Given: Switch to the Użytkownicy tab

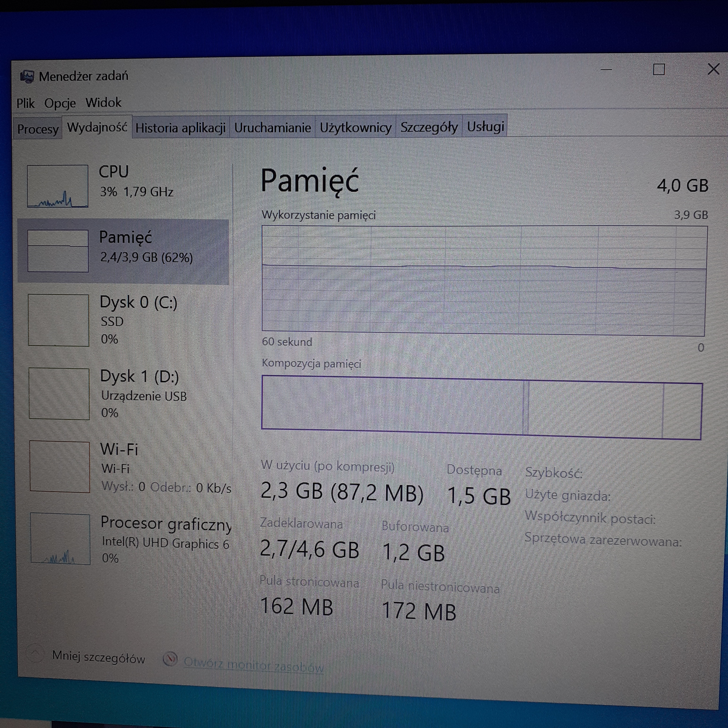Looking at the screenshot, I should click(355, 127).
